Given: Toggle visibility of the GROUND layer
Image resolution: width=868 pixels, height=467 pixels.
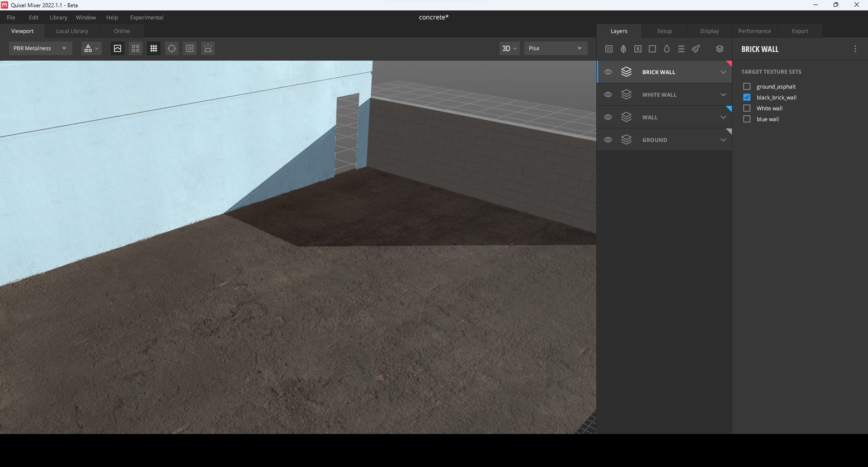Looking at the screenshot, I should pyautogui.click(x=608, y=140).
